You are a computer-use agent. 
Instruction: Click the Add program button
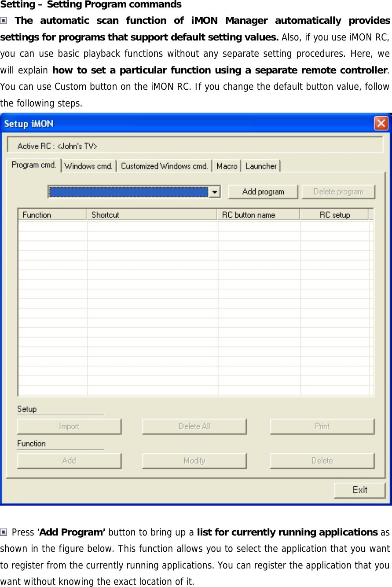(x=263, y=191)
